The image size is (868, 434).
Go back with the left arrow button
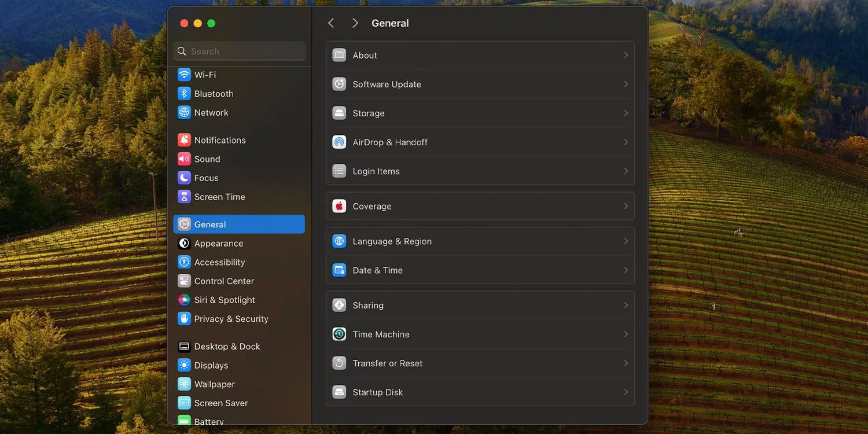coord(331,23)
